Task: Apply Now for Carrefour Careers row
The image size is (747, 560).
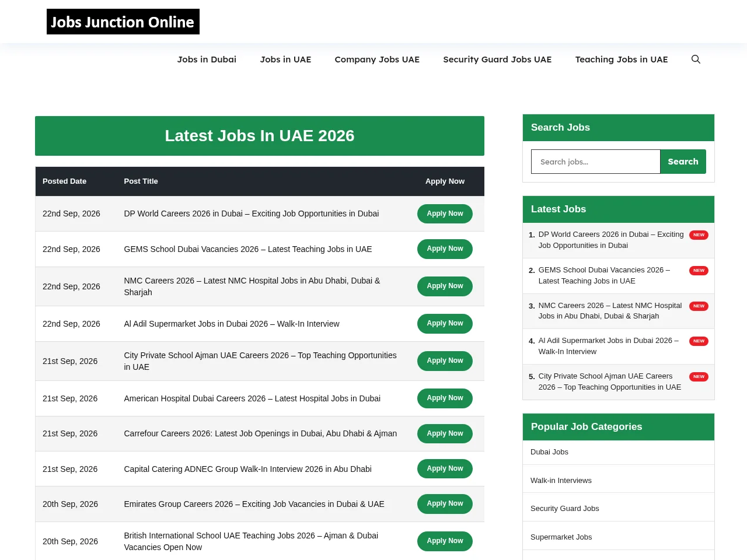Action: [445, 433]
